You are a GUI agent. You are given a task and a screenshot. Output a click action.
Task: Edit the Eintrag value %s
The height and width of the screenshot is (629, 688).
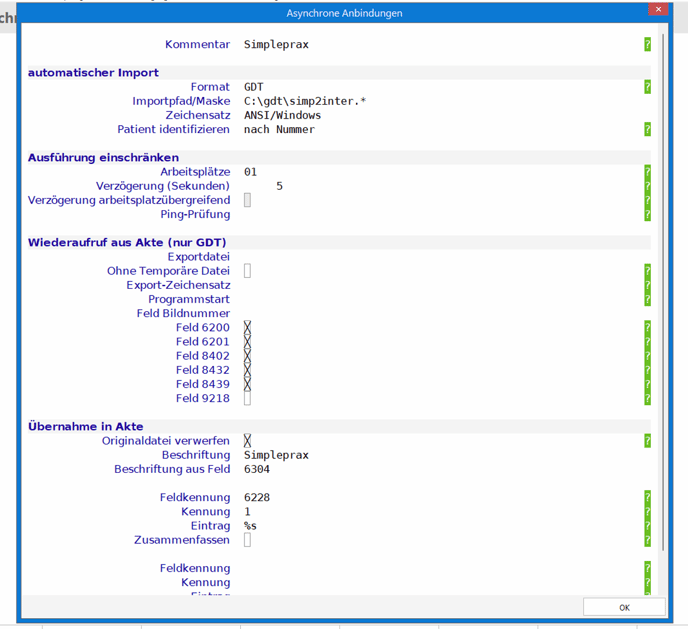251,525
